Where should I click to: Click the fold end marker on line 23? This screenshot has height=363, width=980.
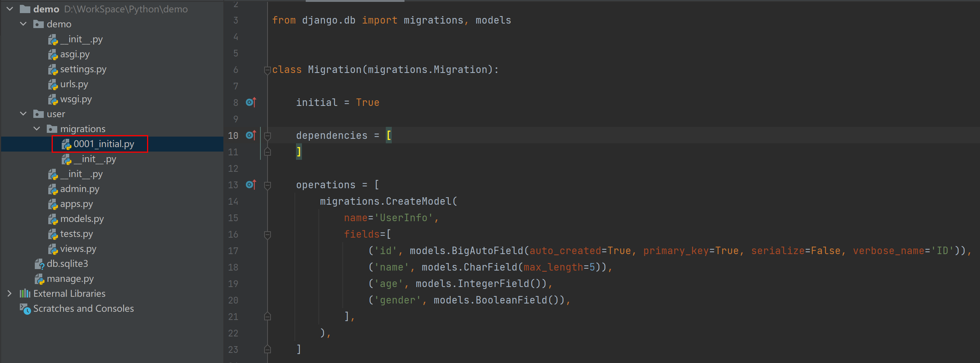click(x=268, y=349)
